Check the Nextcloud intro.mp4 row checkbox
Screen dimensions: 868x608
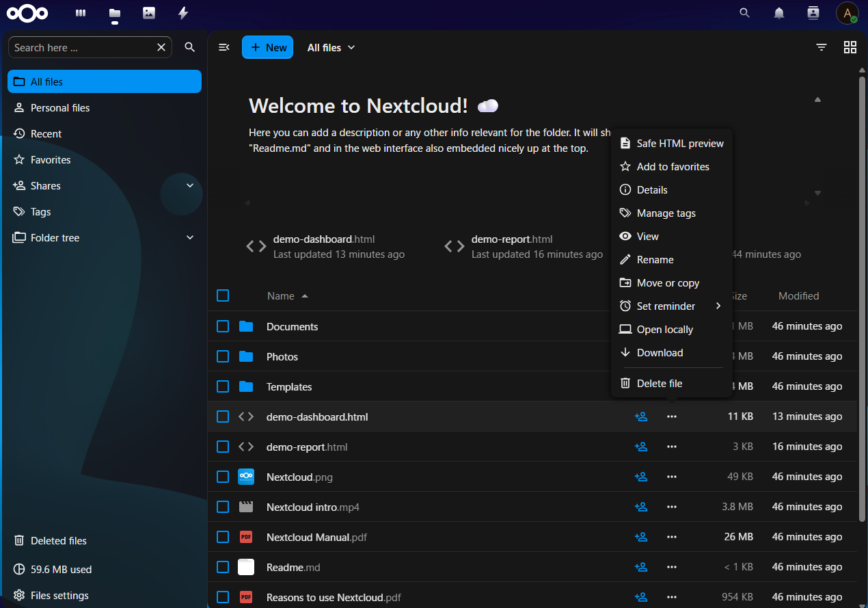tap(223, 507)
